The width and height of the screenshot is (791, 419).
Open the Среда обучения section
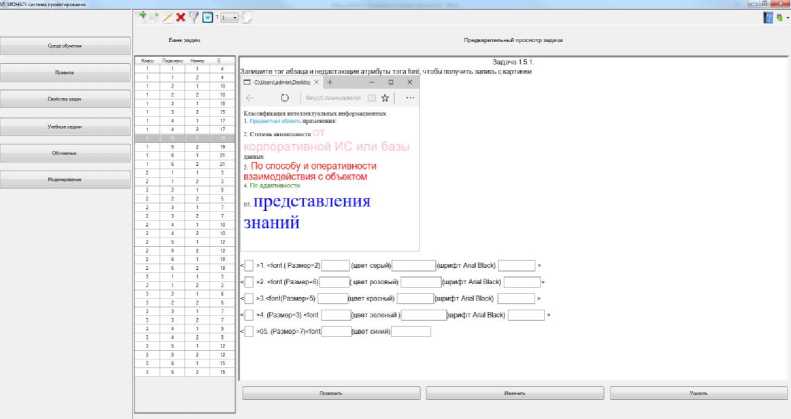[x=65, y=45]
